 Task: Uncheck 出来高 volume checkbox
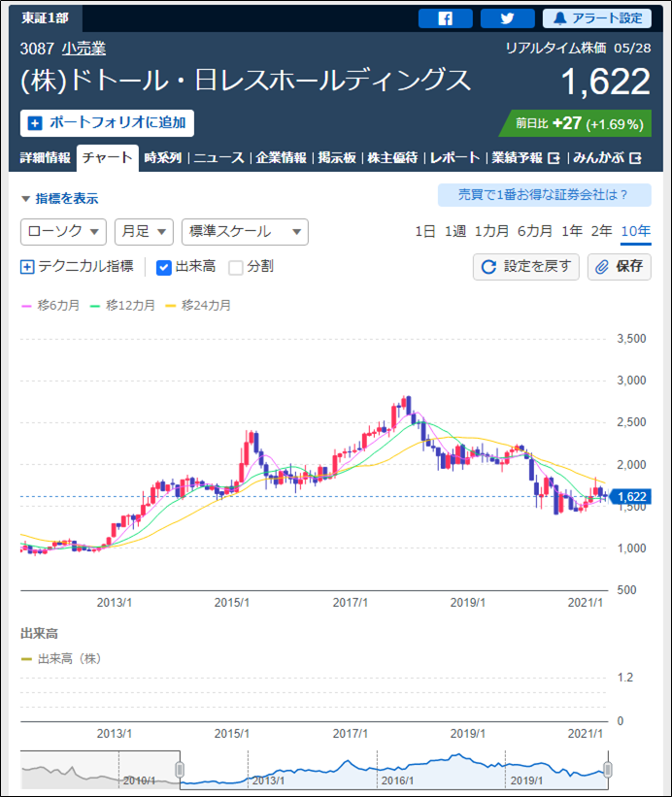click(164, 267)
